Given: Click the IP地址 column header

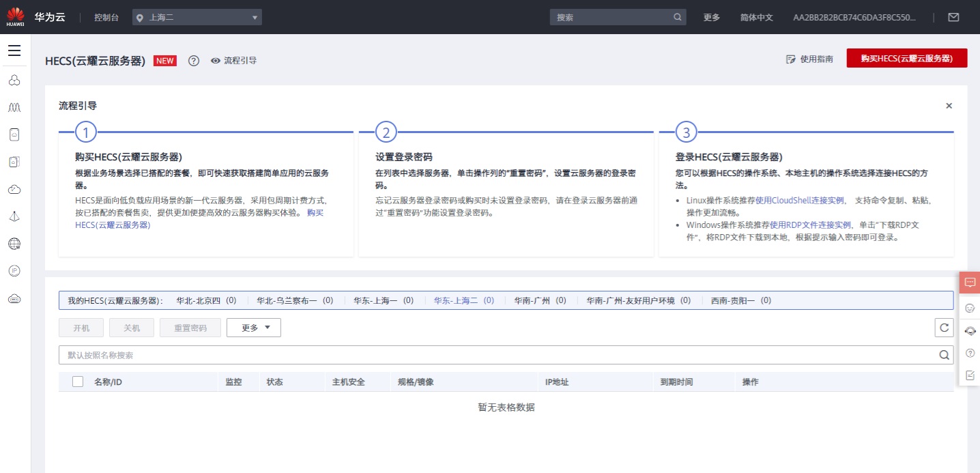Looking at the screenshot, I should [557, 382].
